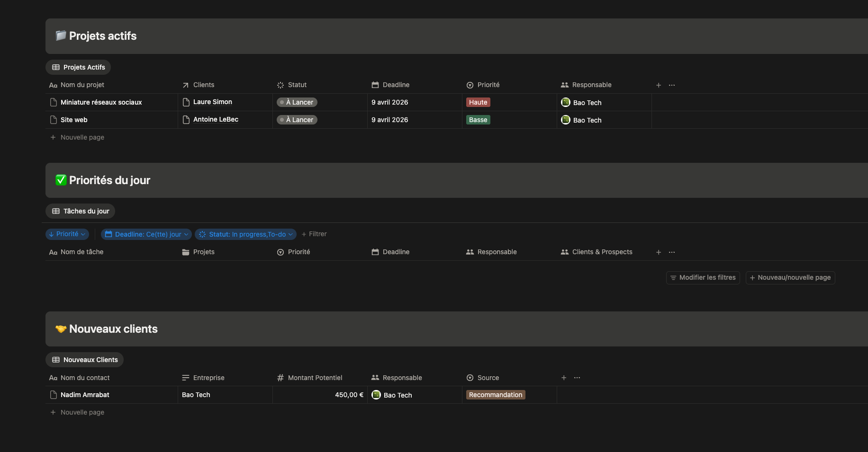Viewport: 868px width, 452px height.
Task: Open the Basse priority tag selector
Action: pos(478,120)
